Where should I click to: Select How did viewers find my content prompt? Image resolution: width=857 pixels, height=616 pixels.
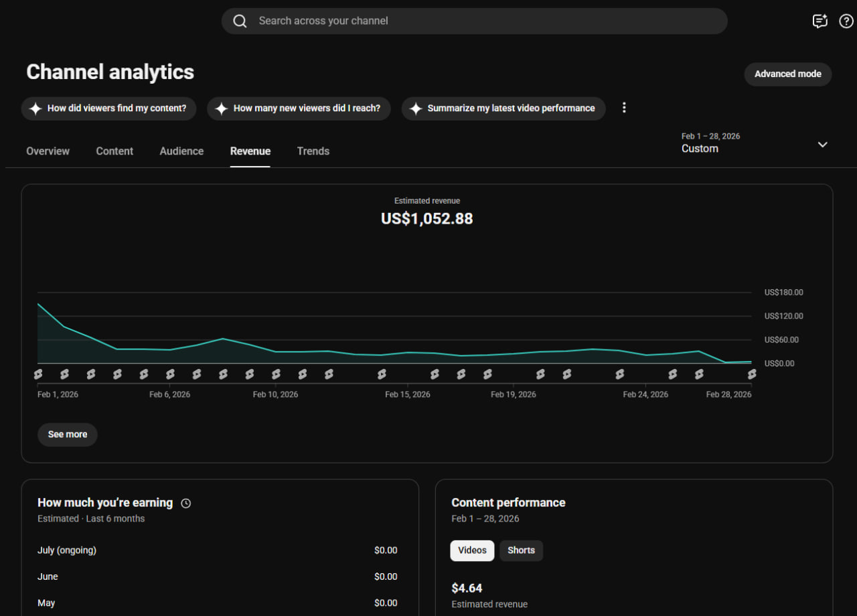(108, 108)
